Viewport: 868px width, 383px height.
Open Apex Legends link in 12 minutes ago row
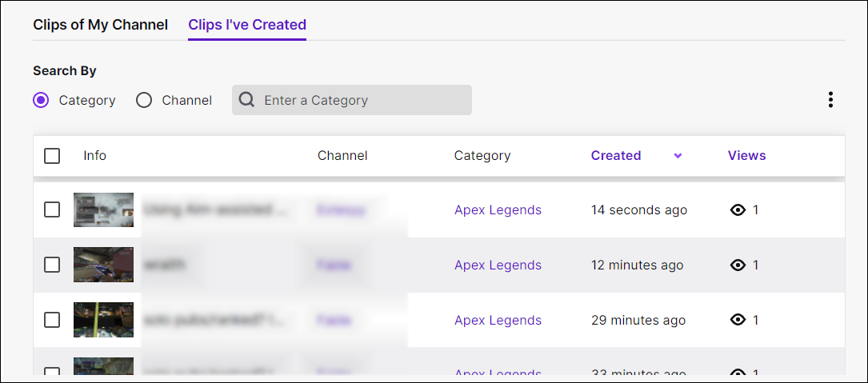[x=498, y=265]
